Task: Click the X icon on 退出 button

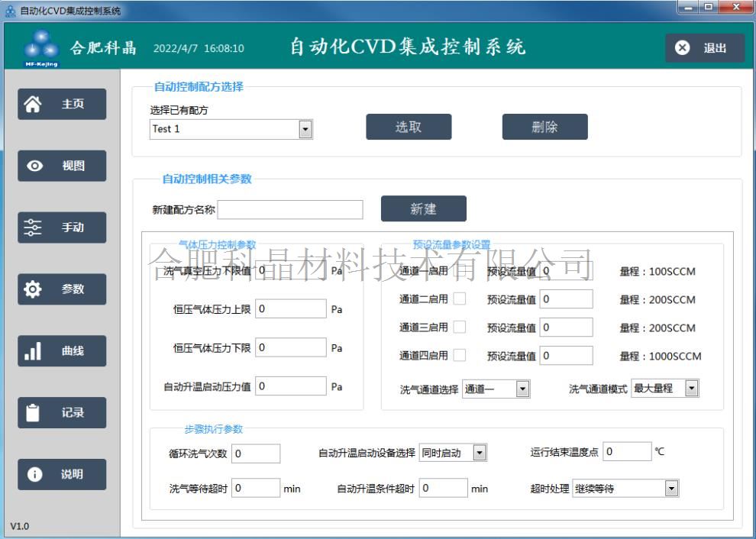Action: [683, 48]
